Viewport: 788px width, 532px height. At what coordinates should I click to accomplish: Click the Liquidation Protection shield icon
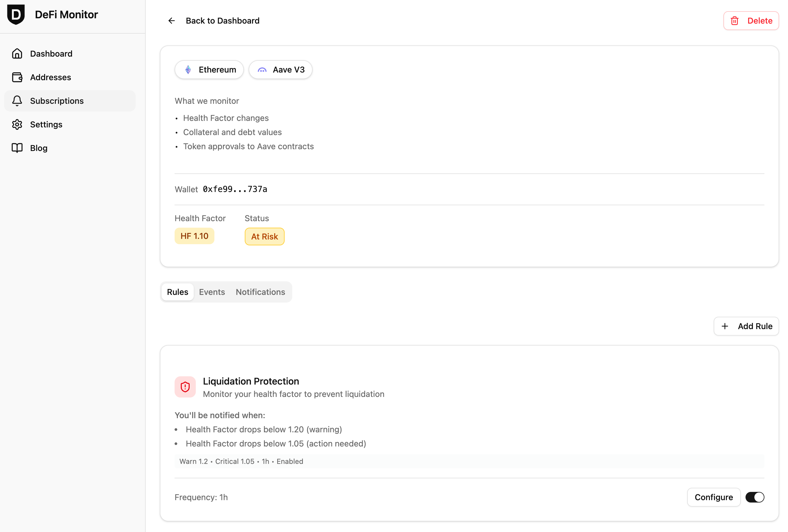point(185,387)
